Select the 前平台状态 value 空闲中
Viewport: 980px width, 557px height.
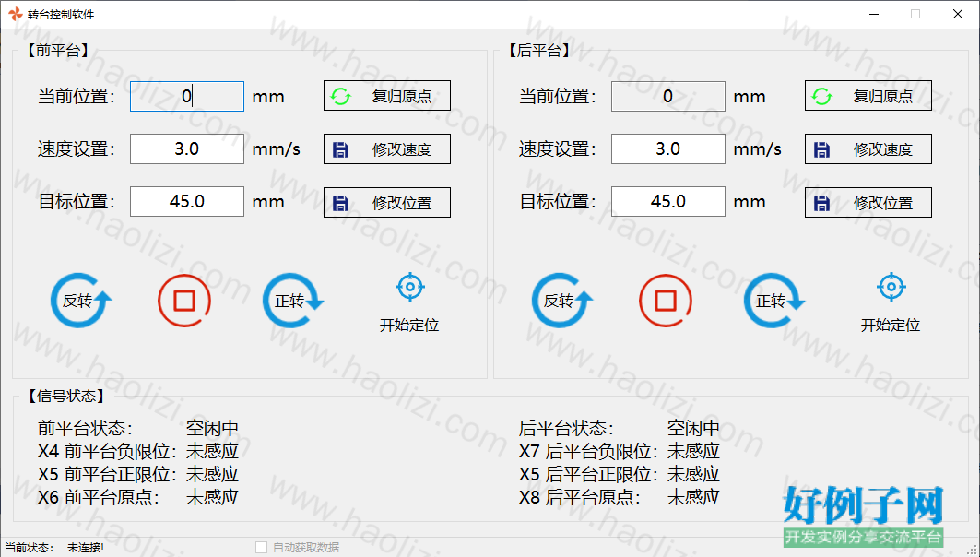tap(212, 428)
